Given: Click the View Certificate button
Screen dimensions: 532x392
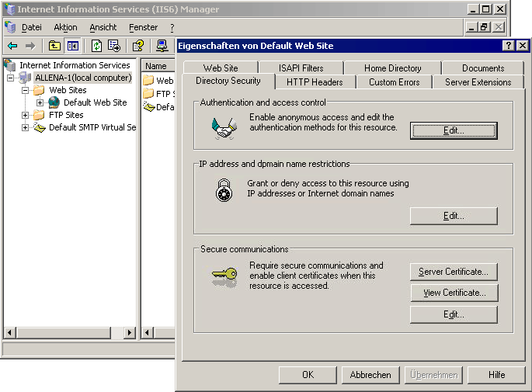Looking at the screenshot, I should [x=454, y=293].
